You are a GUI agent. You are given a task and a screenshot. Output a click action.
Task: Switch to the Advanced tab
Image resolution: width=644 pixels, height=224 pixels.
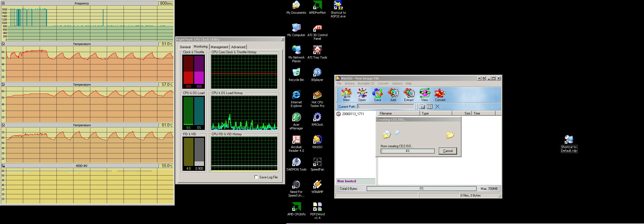238,47
